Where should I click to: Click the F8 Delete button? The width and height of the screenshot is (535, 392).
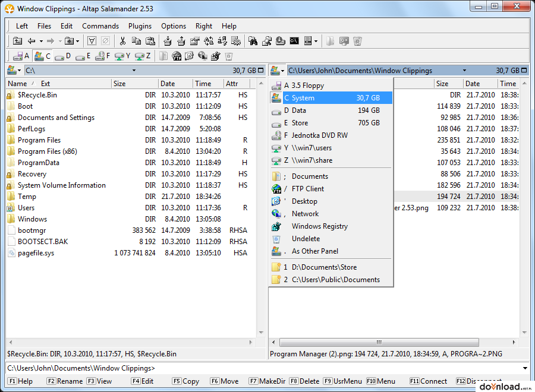pos(304,381)
